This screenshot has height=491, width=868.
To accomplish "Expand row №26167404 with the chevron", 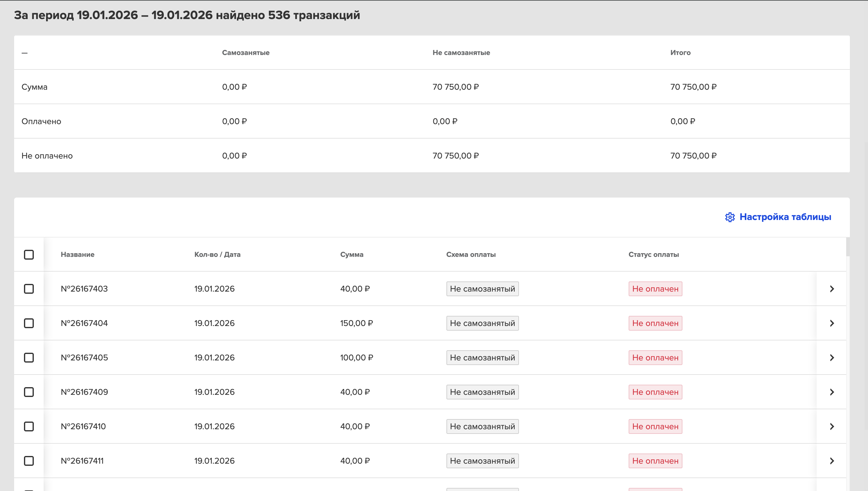I will 832,324.
